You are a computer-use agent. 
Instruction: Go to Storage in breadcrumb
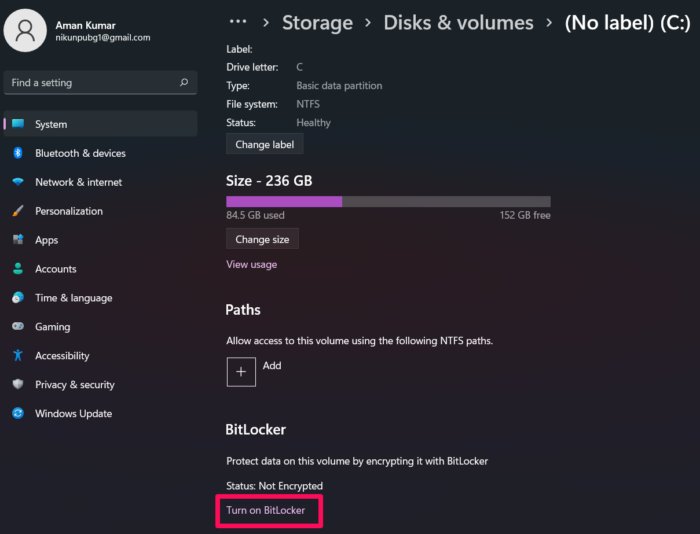[317, 22]
